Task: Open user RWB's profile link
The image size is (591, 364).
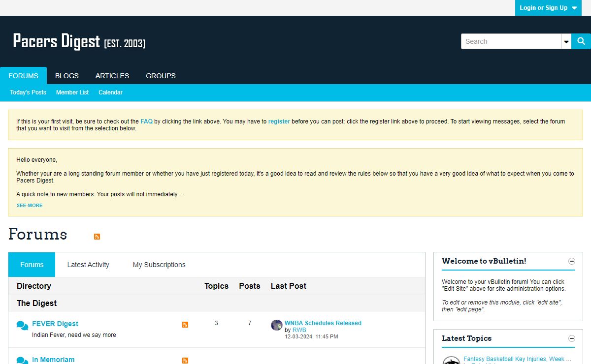Action: [299, 330]
